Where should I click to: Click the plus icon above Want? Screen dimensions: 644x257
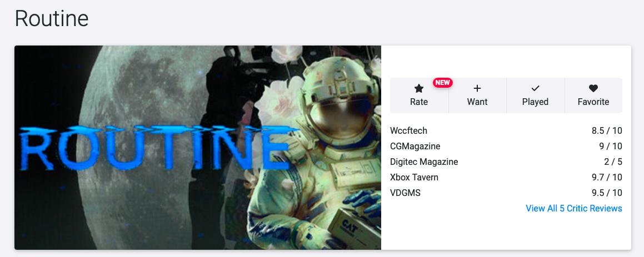click(477, 88)
